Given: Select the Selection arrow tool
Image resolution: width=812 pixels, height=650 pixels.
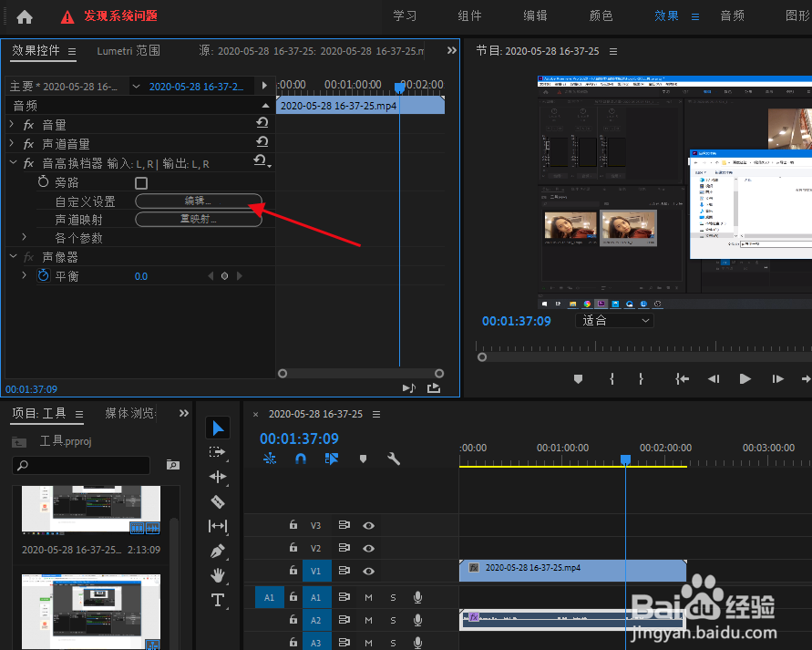Looking at the screenshot, I should point(218,428).
